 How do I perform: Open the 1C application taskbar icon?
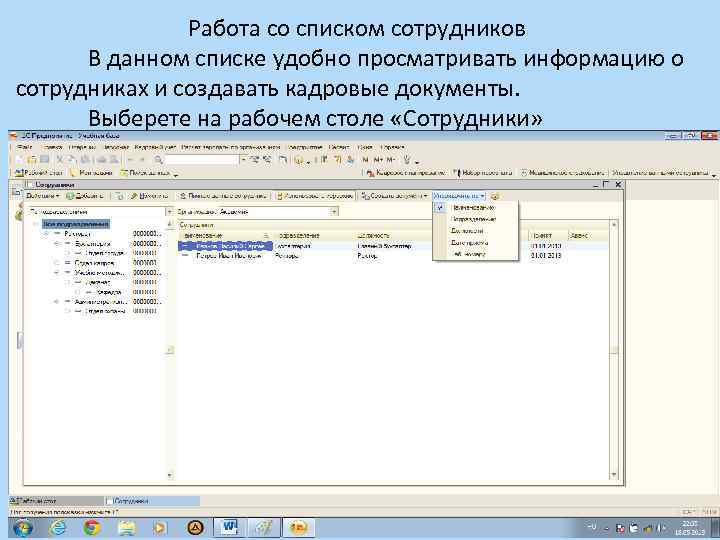(297, 527)
